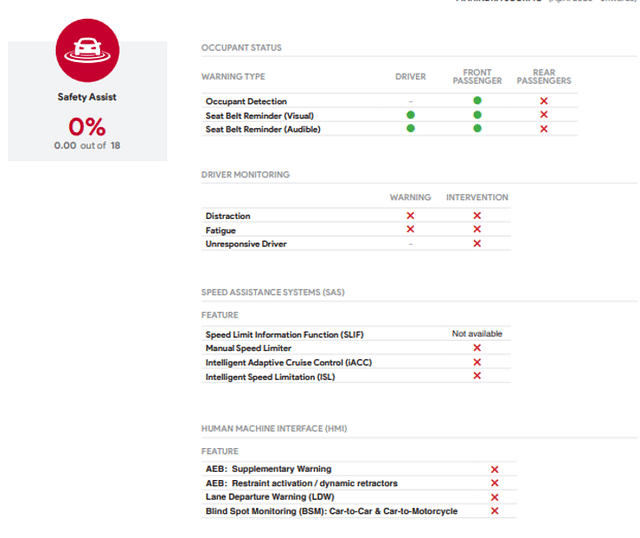Click red X for Intelligent Adaptive Cruise Control
The image size is (640, 538).
point(477,362)
